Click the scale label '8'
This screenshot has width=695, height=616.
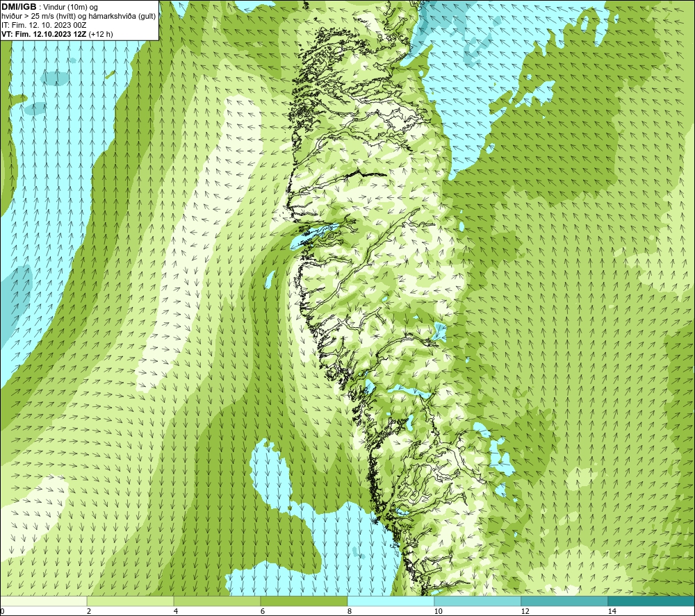click(x=350, y=611)
